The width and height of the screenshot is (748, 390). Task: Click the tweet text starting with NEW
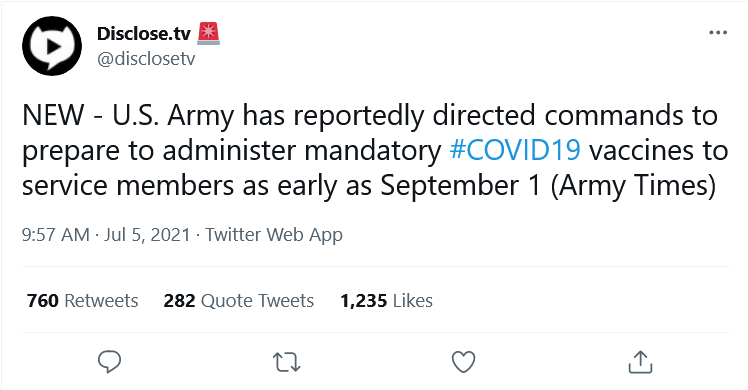375,150
